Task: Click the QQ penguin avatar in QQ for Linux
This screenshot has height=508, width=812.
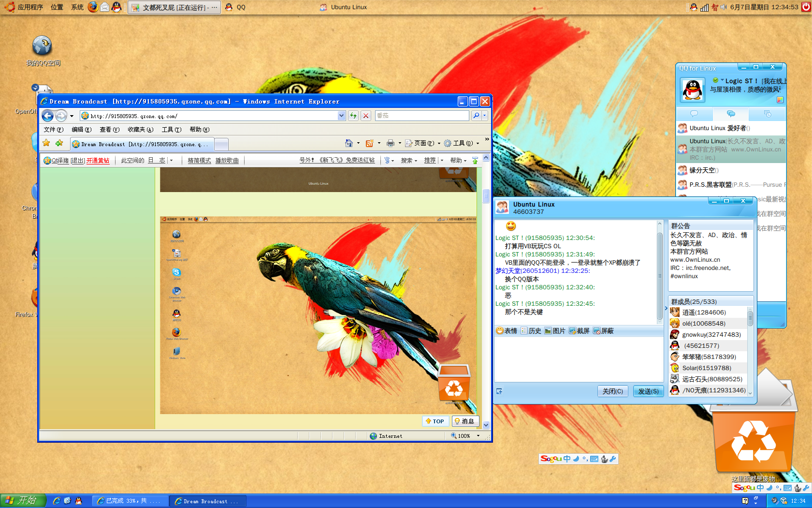Action: click(x=693, y=90)
